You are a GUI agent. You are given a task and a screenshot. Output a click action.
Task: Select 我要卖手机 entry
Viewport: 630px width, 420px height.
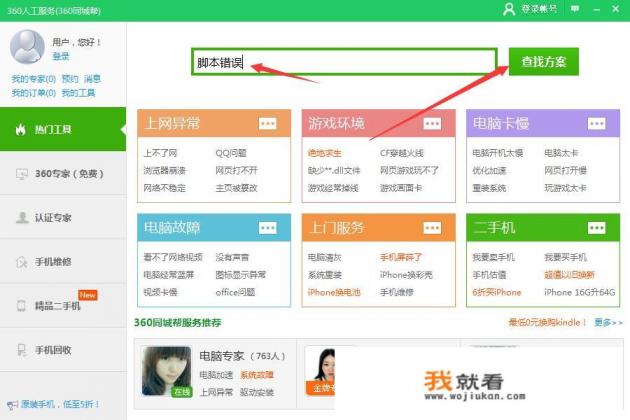click(493, 257)
